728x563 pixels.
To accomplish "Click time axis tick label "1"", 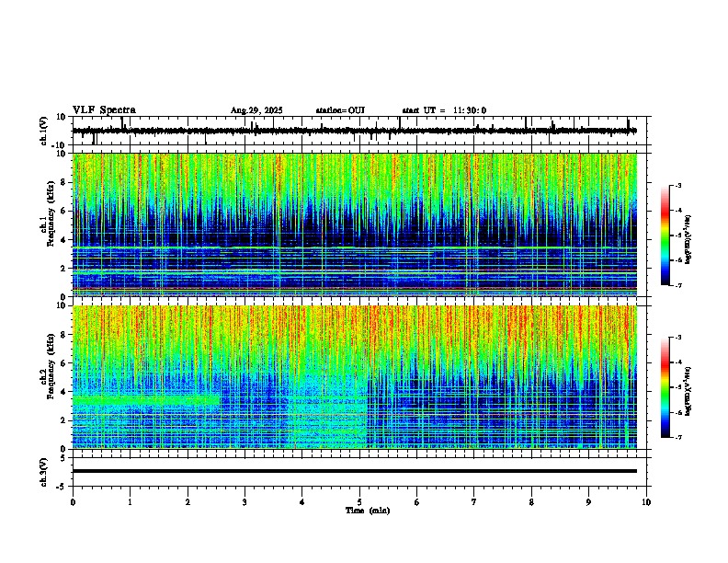I will [x=130, y=502].
